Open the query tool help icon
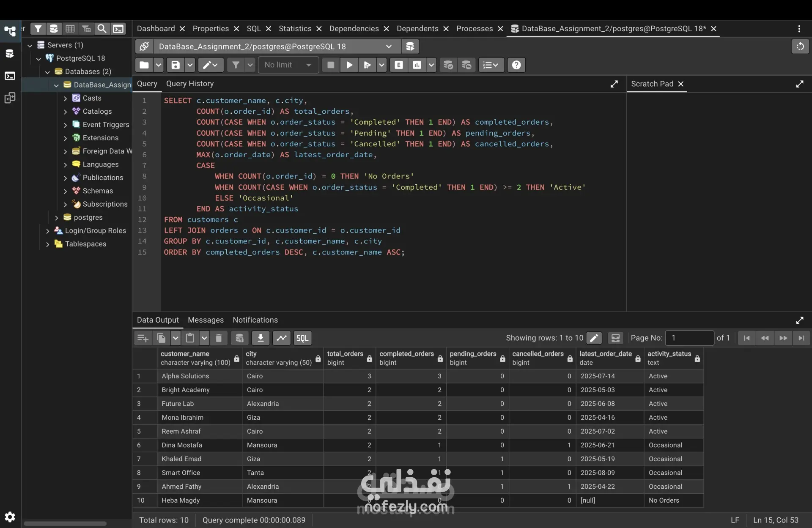 click(516, 65)
